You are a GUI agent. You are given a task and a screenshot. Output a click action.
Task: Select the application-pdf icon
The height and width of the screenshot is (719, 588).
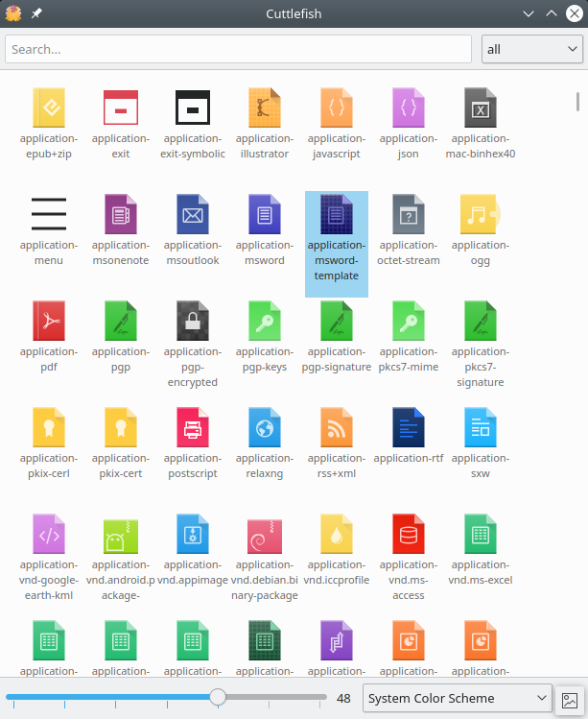tap(48, 321)
